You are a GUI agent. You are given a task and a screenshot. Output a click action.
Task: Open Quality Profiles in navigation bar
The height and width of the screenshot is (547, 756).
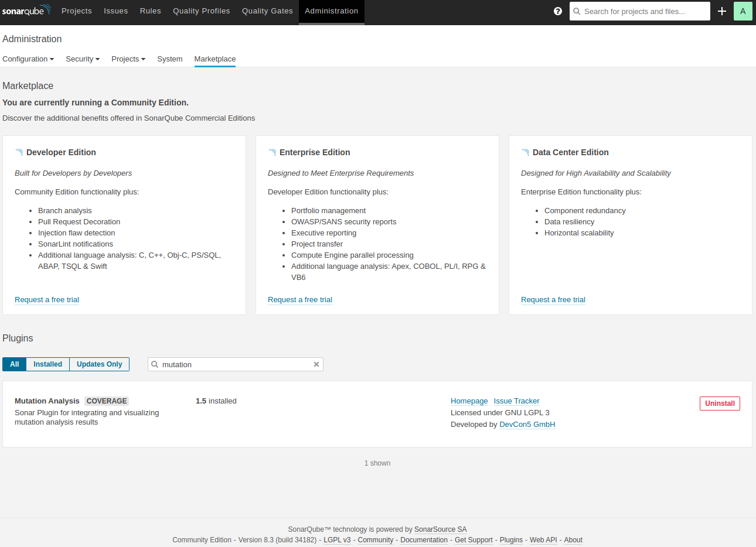click(202, 11)
